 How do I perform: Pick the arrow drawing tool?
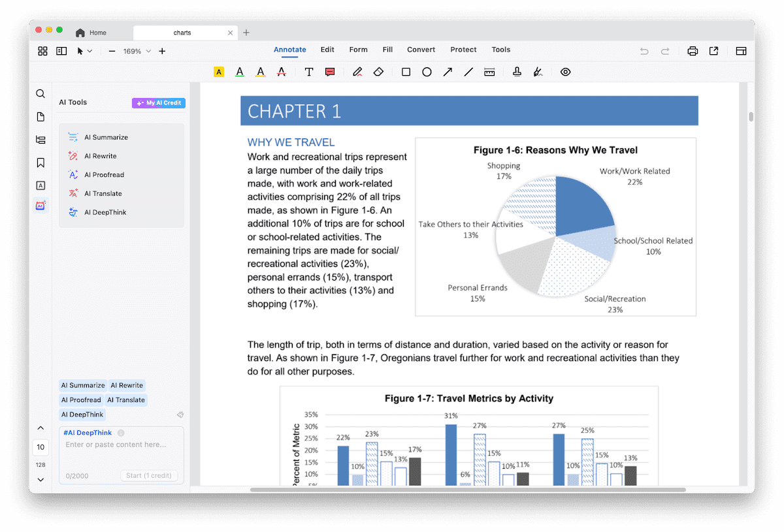[x=448, y=72]
